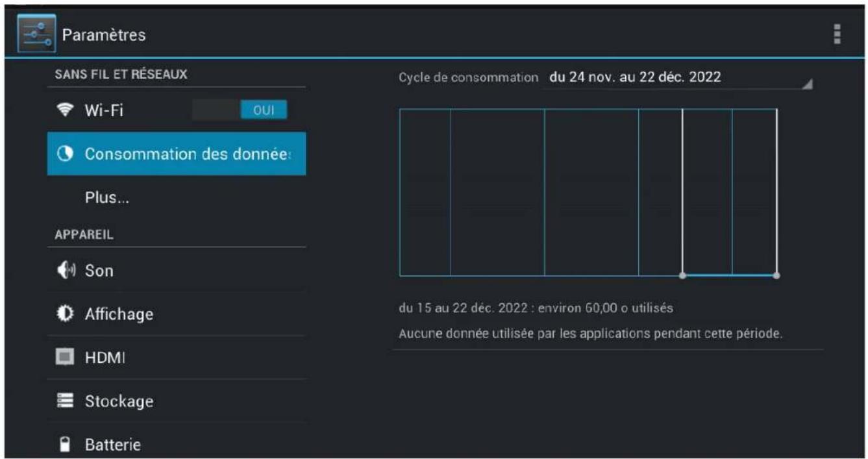Click the Cycle de consommation label

(469, 77)
